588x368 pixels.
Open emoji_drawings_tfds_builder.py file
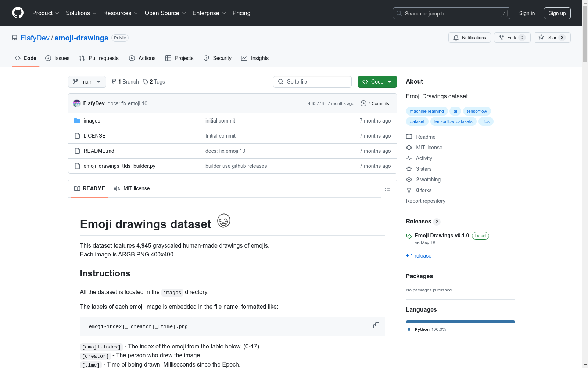pos(119,166)
